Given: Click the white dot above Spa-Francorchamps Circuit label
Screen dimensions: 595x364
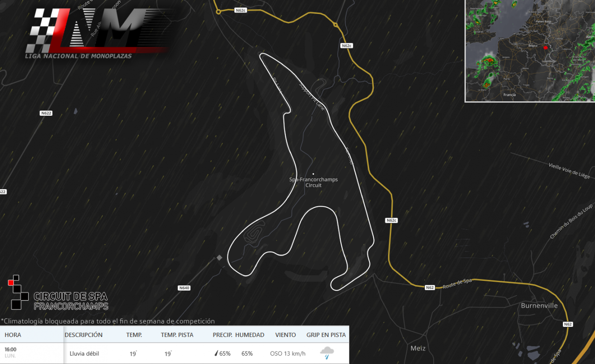Looking at the screenshot, I should pyautogui.click(x=313, y=174).
